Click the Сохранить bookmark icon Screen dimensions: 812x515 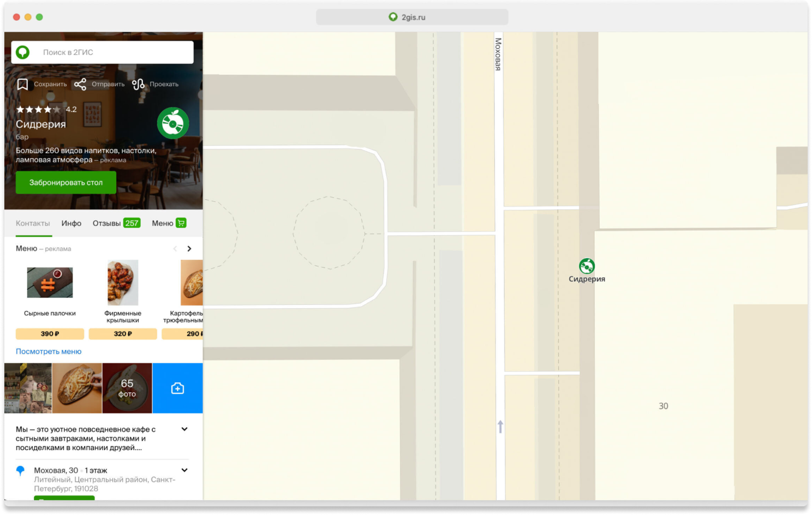[x=22, y=85]
